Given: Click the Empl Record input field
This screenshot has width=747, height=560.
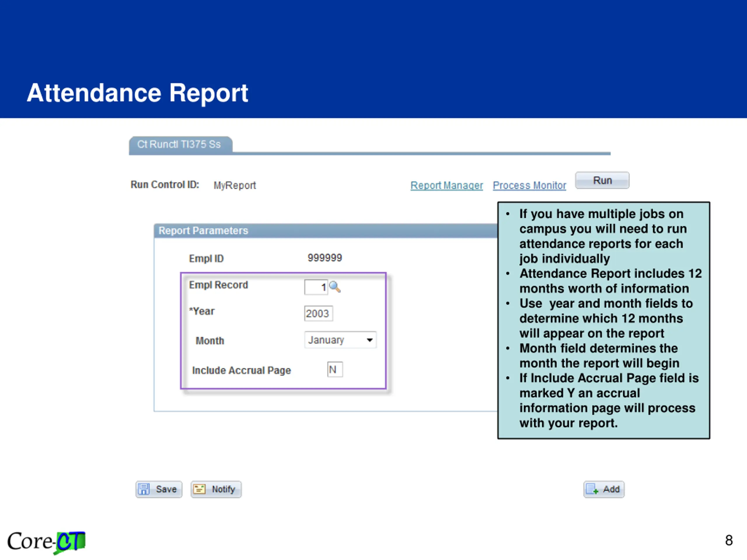Looking at the screenshot, I should tap(316, 287).
